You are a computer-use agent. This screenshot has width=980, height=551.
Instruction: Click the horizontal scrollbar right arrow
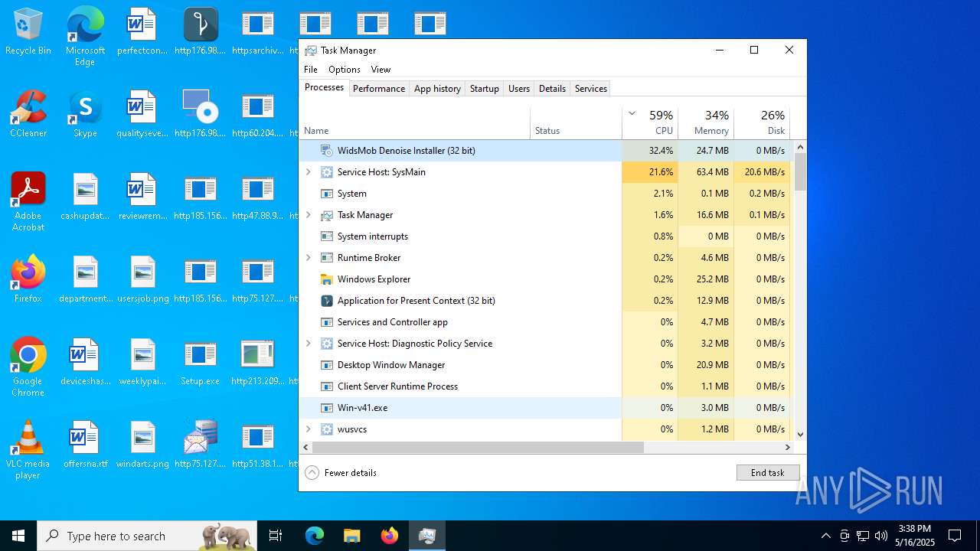click(788, 447)
